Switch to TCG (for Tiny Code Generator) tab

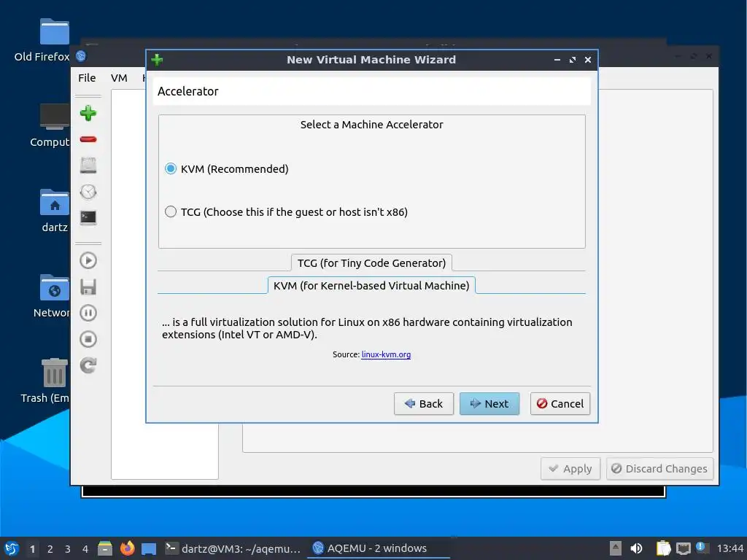371,262
